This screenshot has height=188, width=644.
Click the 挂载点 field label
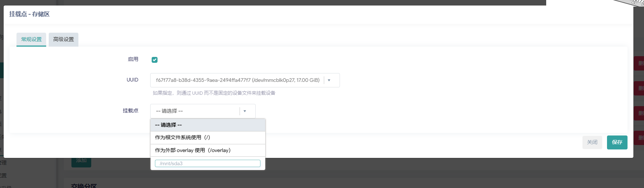coord(130,111)
